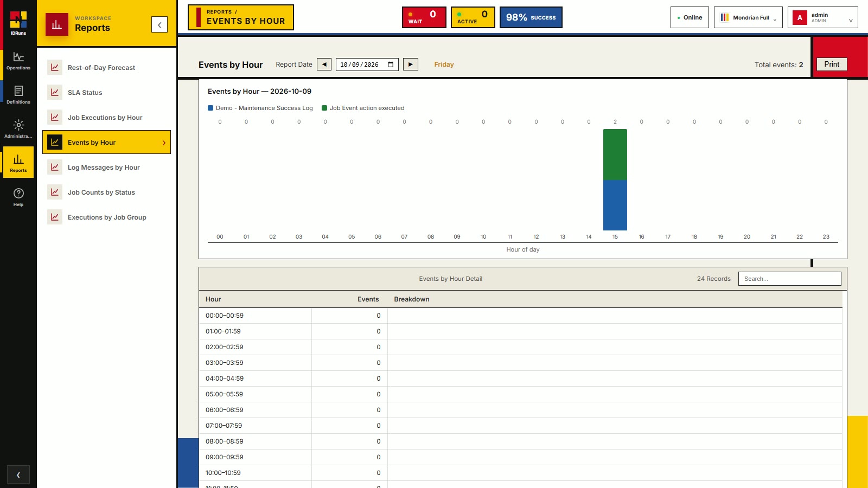Open SLA Status report
The image size is (868, 488).
(106, 93)
